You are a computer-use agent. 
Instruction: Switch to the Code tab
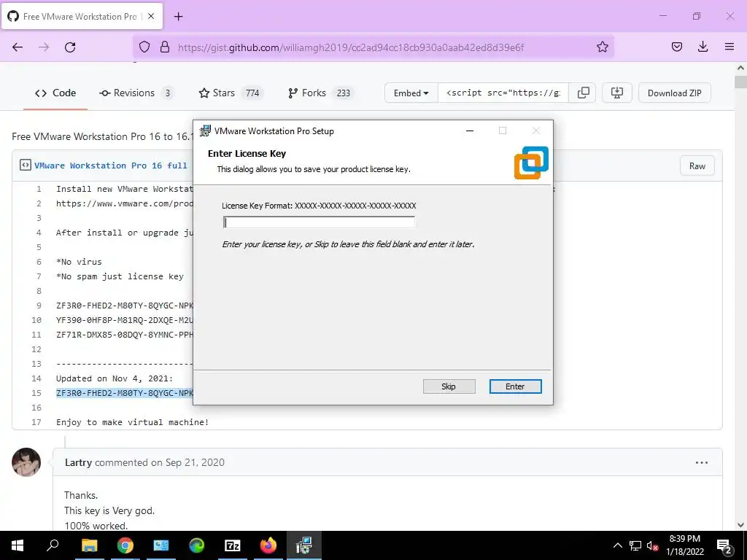click(x=55, y=93)
